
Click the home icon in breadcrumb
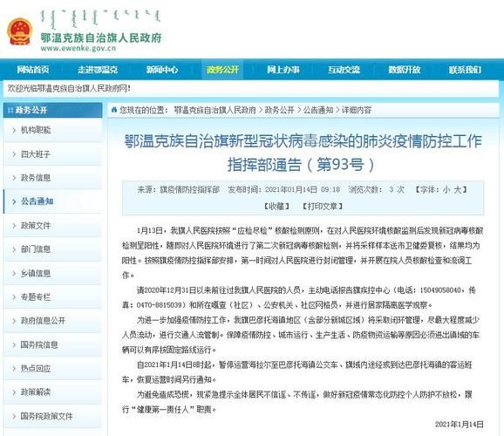pos(113,110)
